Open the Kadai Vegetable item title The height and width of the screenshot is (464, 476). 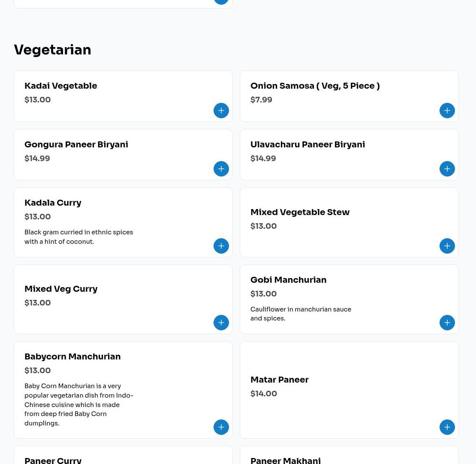tap(61, 86)
